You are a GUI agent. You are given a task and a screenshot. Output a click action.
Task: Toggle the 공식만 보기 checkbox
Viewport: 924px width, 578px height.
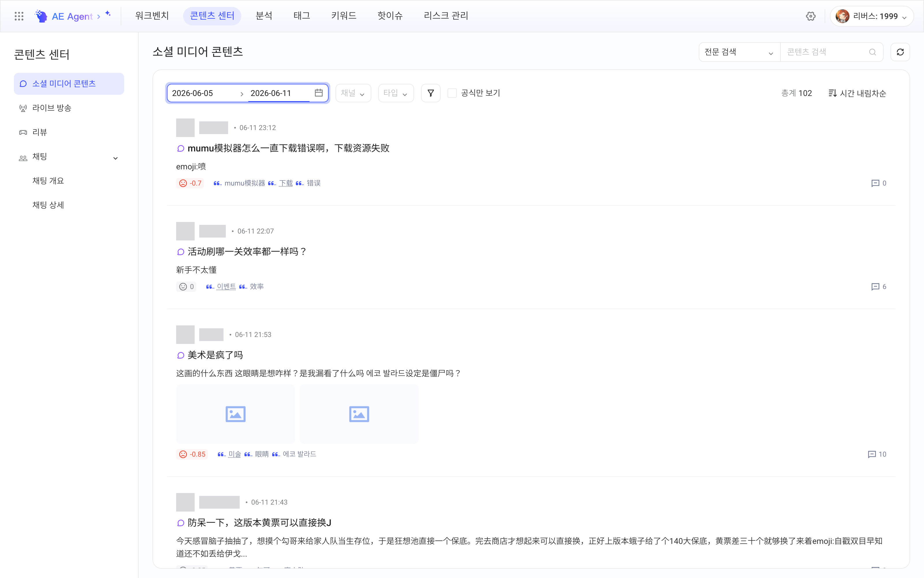coord(452,93)
